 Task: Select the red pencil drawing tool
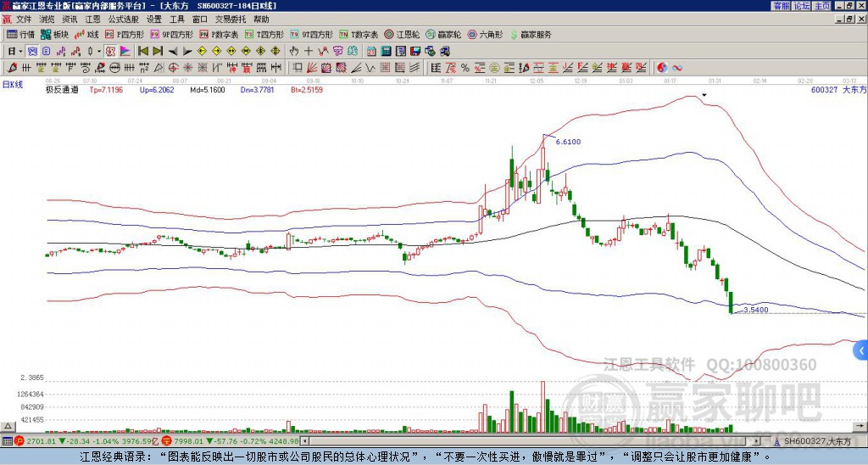pyautogui.click(x=12, y=68)
